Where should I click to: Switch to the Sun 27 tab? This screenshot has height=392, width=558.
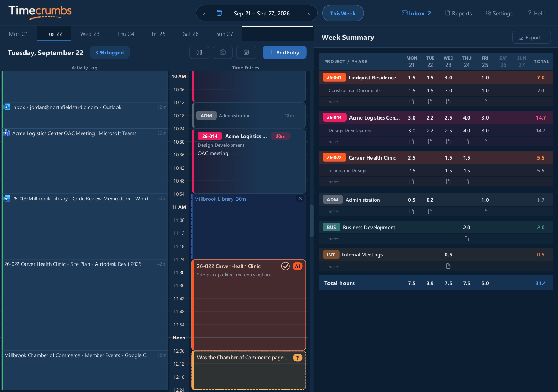pos(225,34)
